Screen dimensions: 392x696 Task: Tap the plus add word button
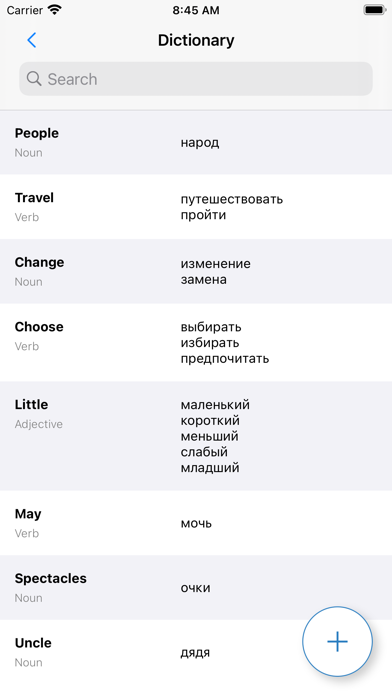(x=337, y=641)
